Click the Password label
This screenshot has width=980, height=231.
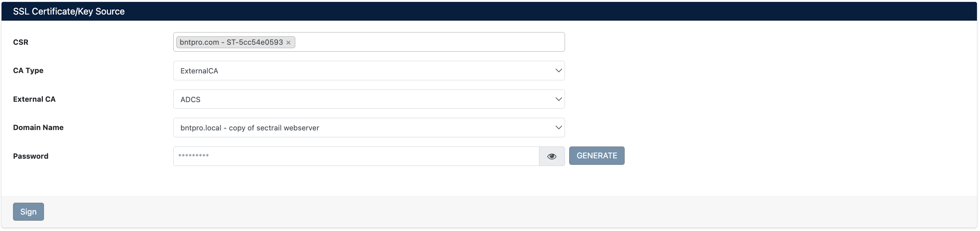click(x=31, y=156)
